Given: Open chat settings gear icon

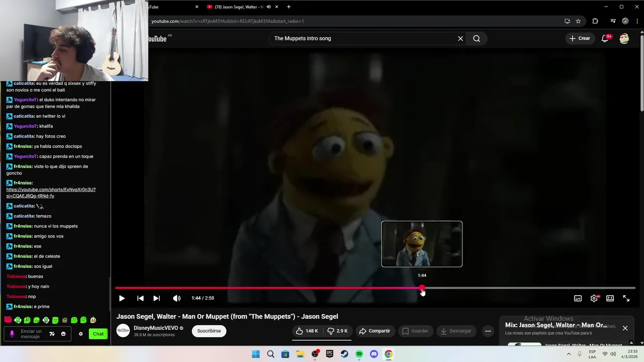Looking at the screenshot, I should (x=80, y=334).
